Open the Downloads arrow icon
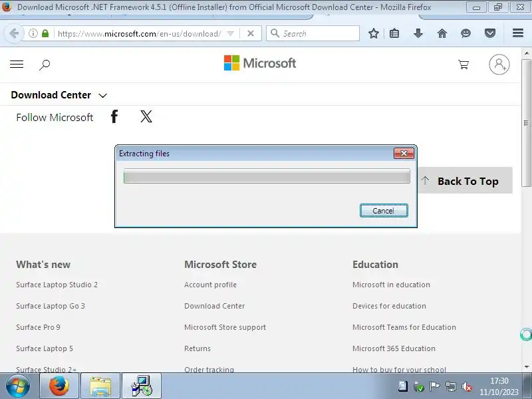The width and height of the screenshot is (532, 399). coord(418,33)
